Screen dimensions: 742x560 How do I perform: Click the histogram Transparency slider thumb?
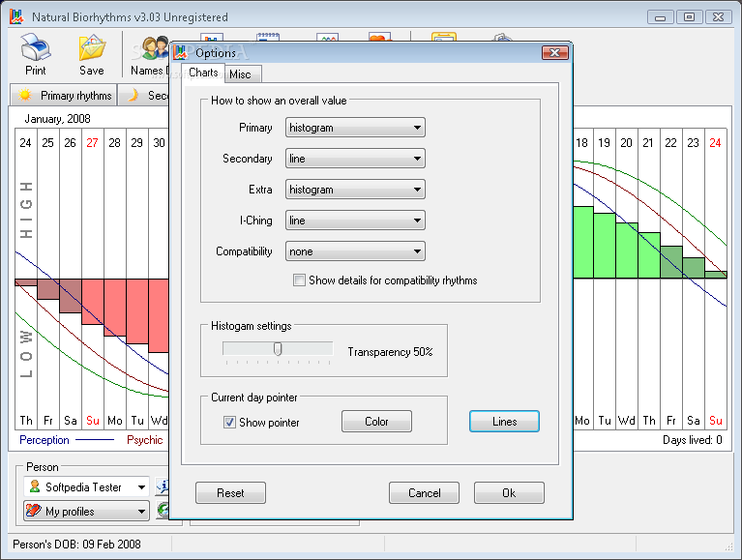[278, 349]
